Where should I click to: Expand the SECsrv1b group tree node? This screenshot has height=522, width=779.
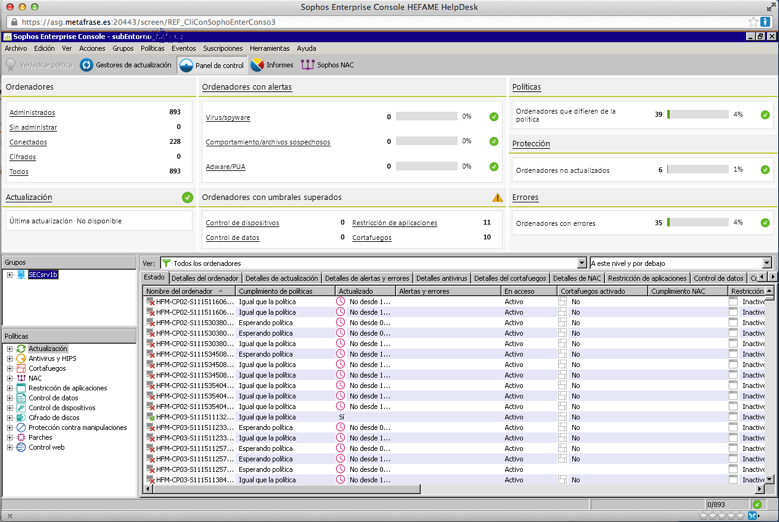pyautogui.click(x=10, y=274)
